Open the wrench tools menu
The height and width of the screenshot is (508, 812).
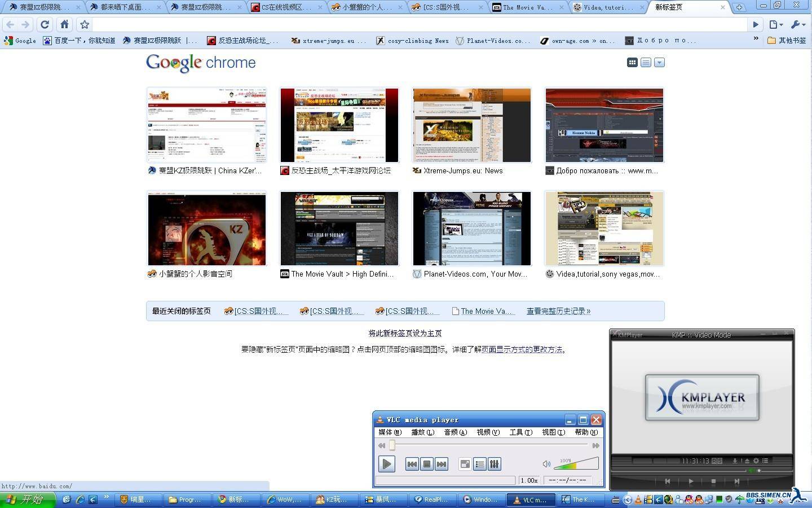tap(798, 24)
